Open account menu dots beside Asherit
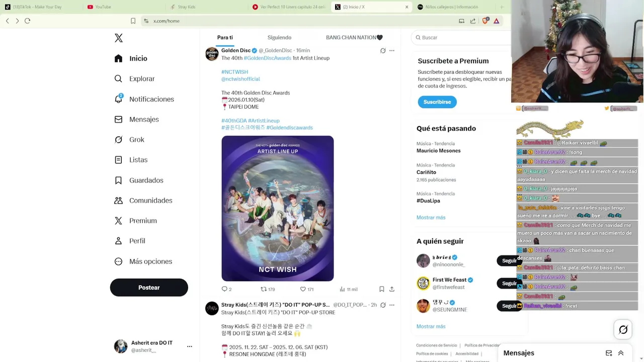644x362 pixels. [190, 346]
